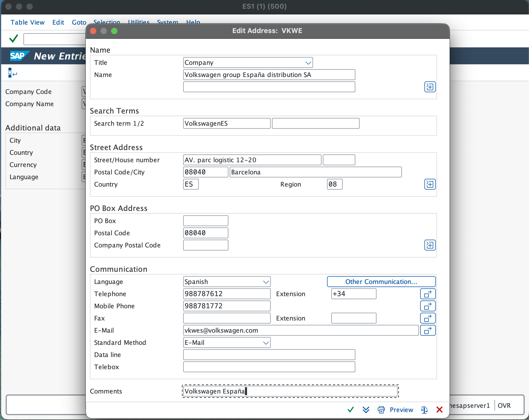Click the Comments field with Volkswagen España

pyautogui.click(x=290, y=391)
